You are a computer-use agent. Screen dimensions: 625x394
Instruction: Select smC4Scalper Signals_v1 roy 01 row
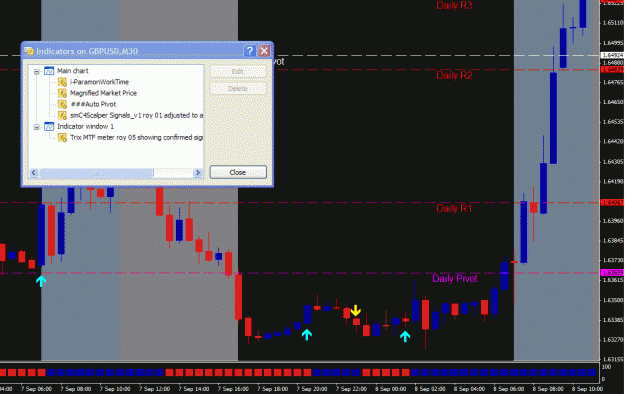click(136, 115)
